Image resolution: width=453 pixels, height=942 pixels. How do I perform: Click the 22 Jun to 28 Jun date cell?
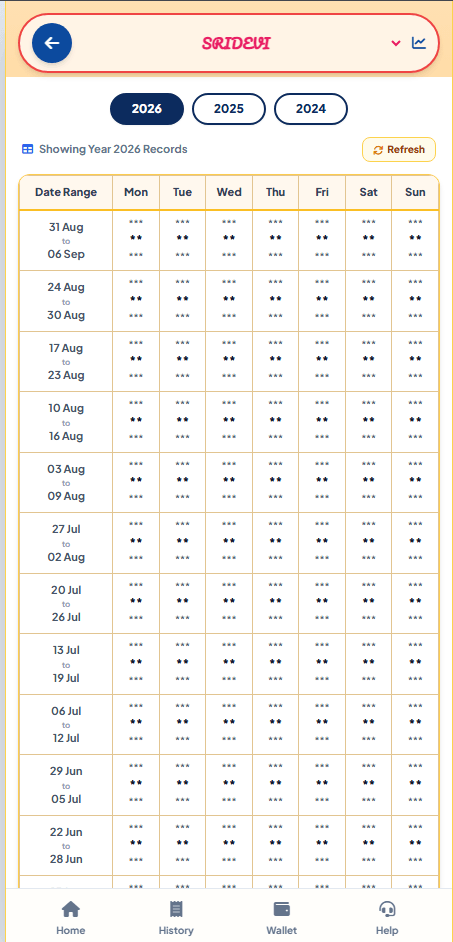(66, 845)
